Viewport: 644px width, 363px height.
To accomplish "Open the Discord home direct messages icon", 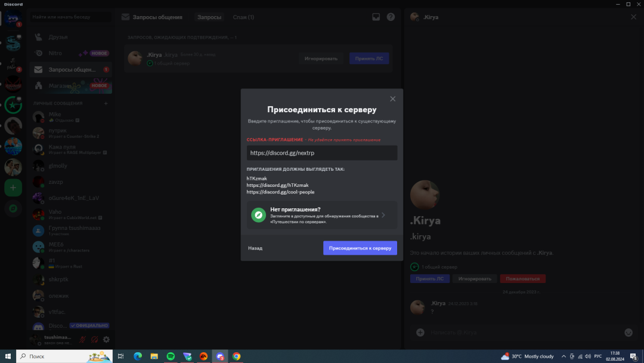I will click(x=13, y=19).
